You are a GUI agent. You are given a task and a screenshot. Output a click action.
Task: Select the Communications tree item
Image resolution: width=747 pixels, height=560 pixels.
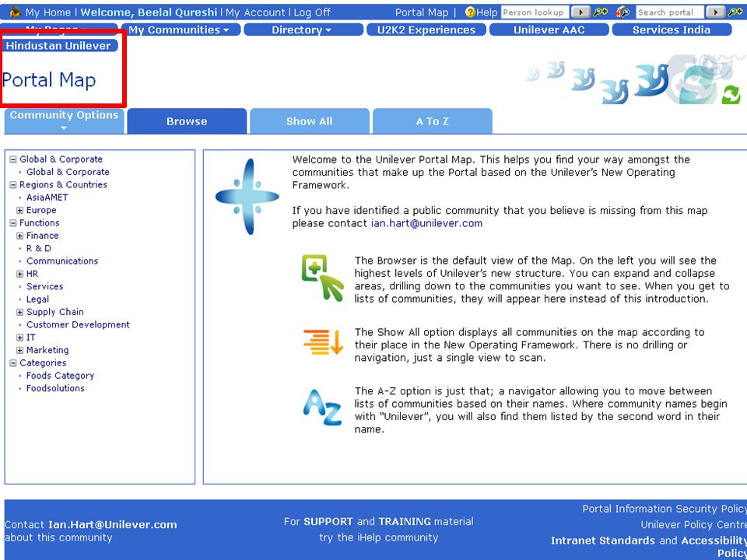pos(62,261)
